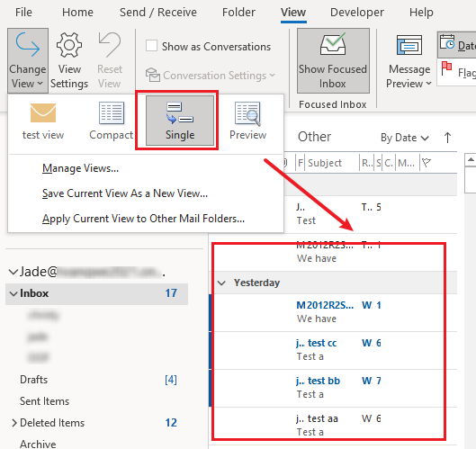Switch to the Other inbox tab
This screenshot has width=476, height=449.
[x=314, y=137]
